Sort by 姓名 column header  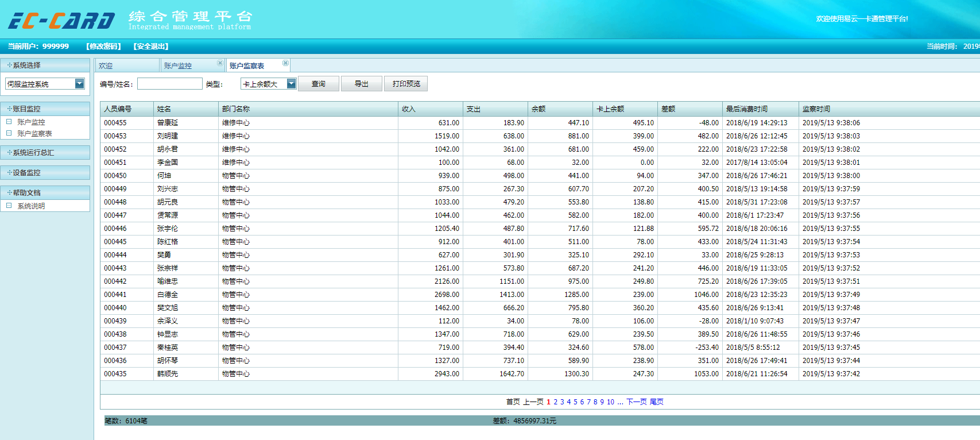(x=186, y=109)
